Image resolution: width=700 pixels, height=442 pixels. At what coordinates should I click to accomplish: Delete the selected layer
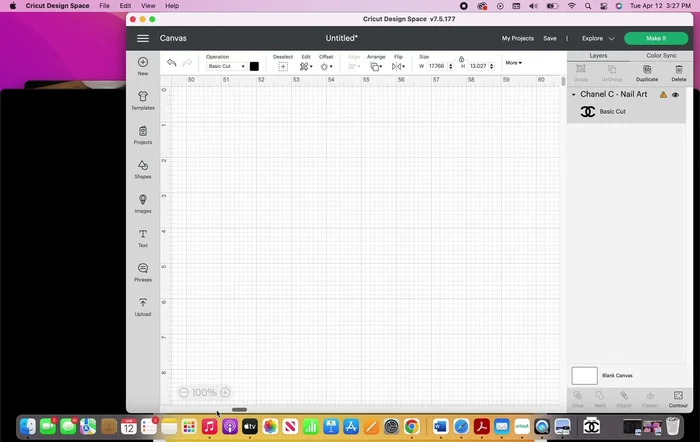point(679,73)
